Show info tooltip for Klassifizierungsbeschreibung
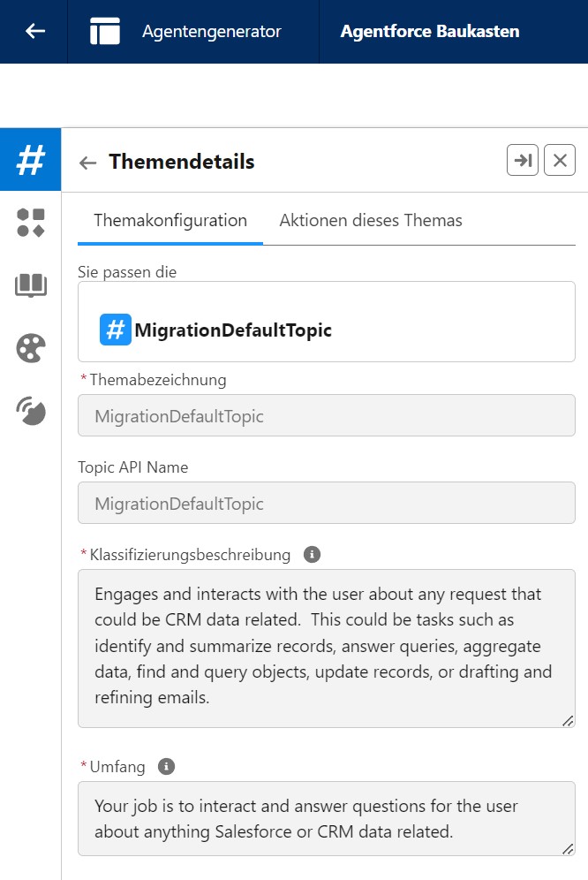The width and height of the screenshot is (588, 880). pyautogui.click(x=312, y=555)
